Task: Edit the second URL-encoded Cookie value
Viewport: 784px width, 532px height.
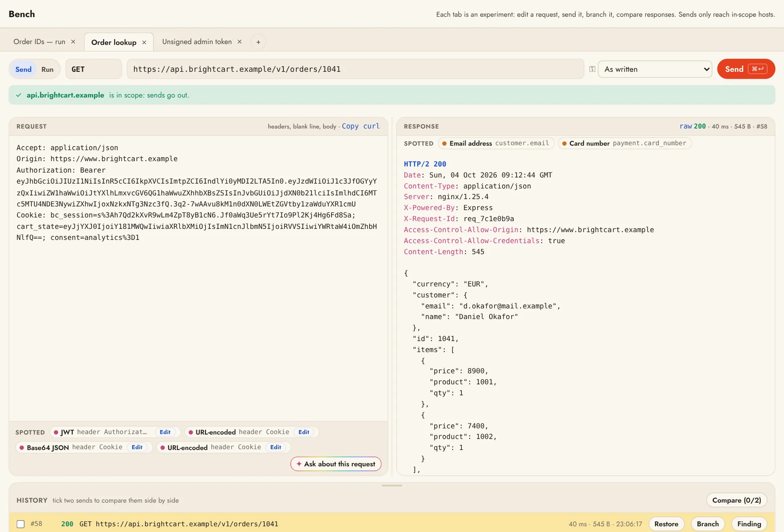Action: coord(276,447)
